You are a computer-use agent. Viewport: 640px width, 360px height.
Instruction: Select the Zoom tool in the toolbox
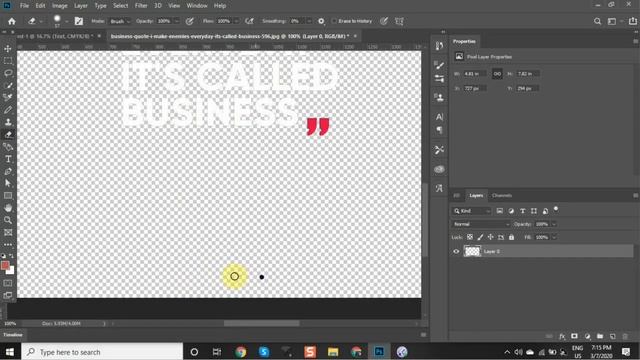pos(8,220)
